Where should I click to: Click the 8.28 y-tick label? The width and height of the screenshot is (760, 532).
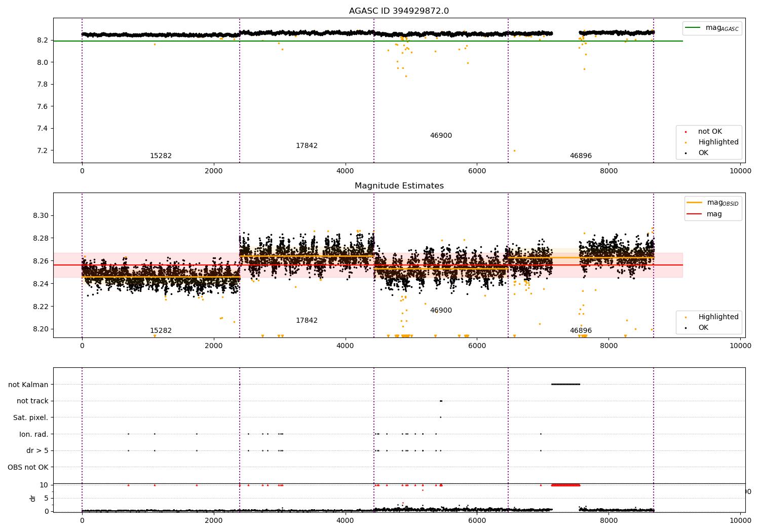[41, 239]
